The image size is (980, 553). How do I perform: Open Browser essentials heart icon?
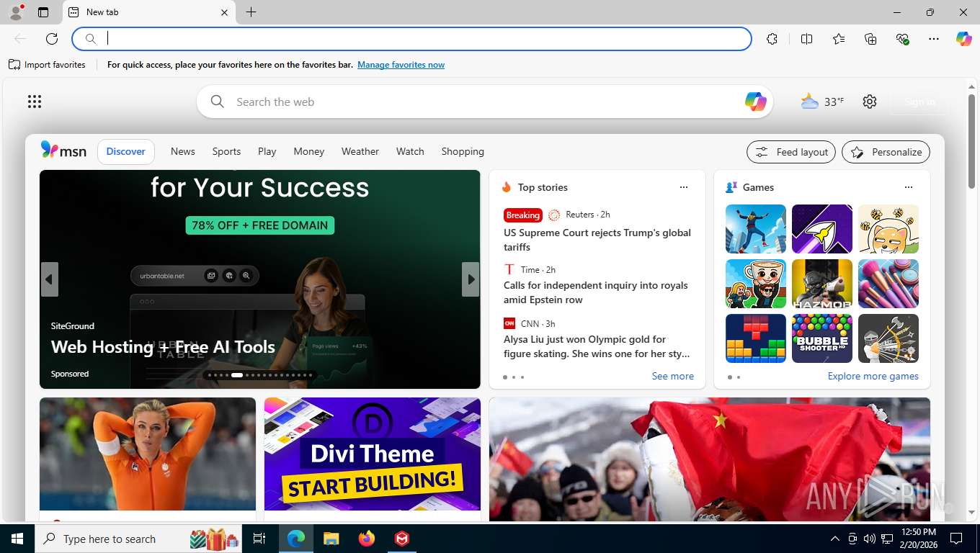pyautogui.click(x=902, y=39)
